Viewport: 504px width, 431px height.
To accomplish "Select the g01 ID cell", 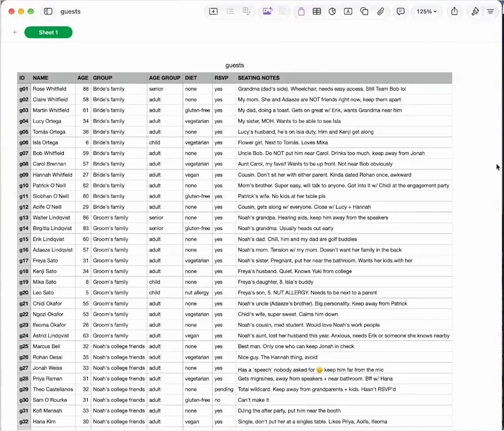I will click(x=24, y=89).
